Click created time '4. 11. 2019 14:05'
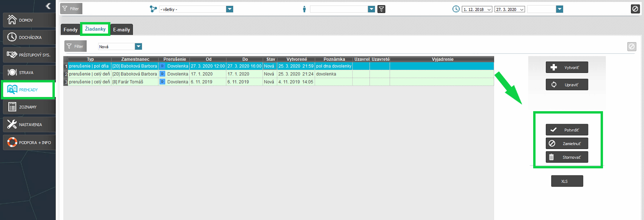The image size is (644, 220). (x=296, y=82)
